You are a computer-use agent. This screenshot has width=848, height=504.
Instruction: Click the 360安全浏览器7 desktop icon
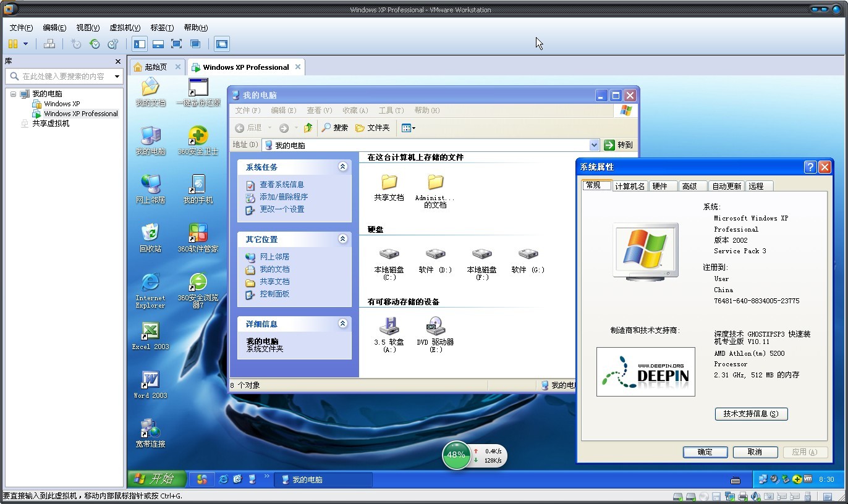click(x=198, y=291)
